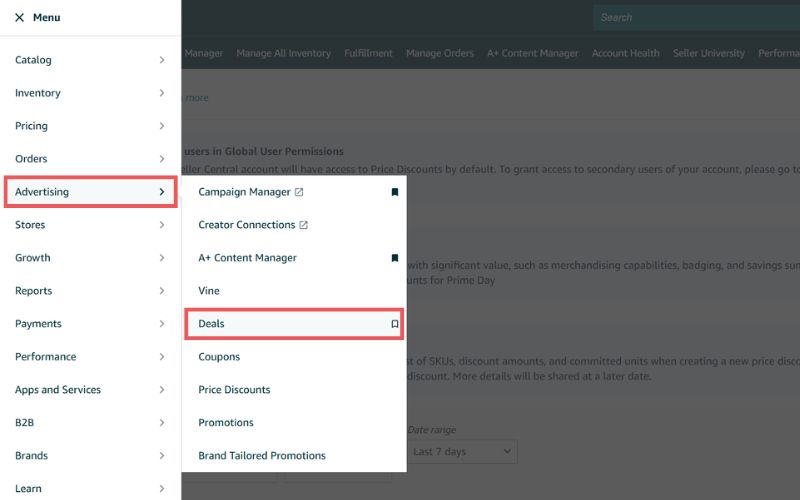The height and width of the screenshot is (500, 800).
Task: Close the menu with the X icon
Action: pyautogui.click(x=20, y=18)
